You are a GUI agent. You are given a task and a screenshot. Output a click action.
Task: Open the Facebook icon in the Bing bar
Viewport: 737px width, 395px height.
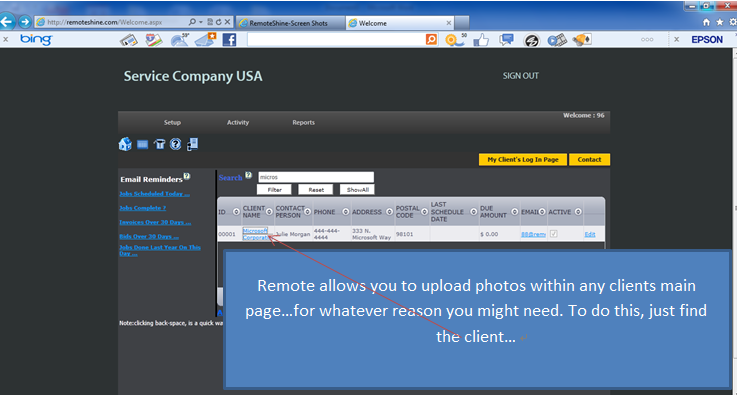tap(229, 40)
